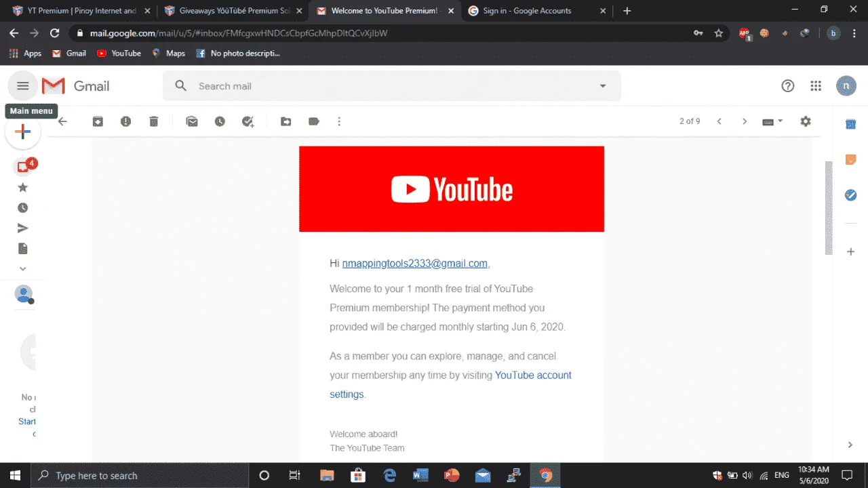Open Chrome profile 'b' avatar

click(833, 33)
